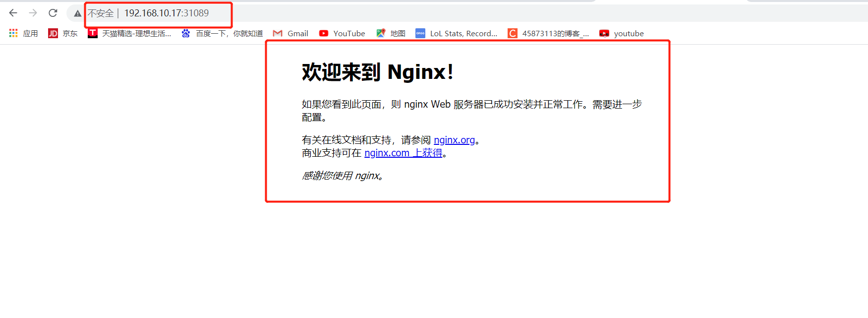Open the CSDN 45873113 blog bookmark icon
Image resolution: width=868 pixels, height=318 pixels.
pyautogui.click(x=513, y=33)
